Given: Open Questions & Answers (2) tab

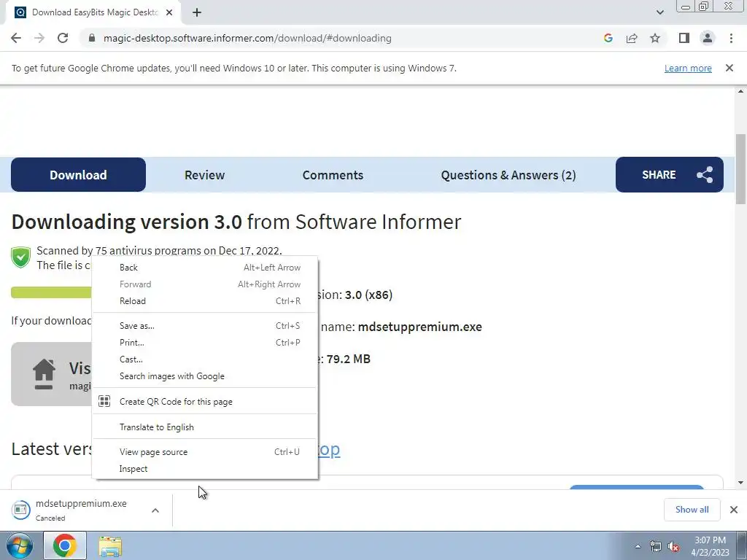Looking at the screenshot, I should (508, 175).
